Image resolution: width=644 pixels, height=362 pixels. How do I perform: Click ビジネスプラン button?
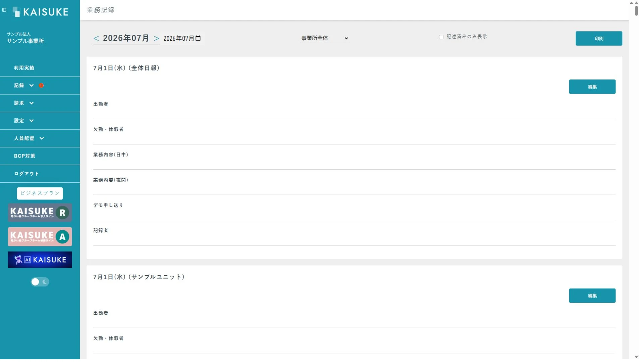[40, 193]
